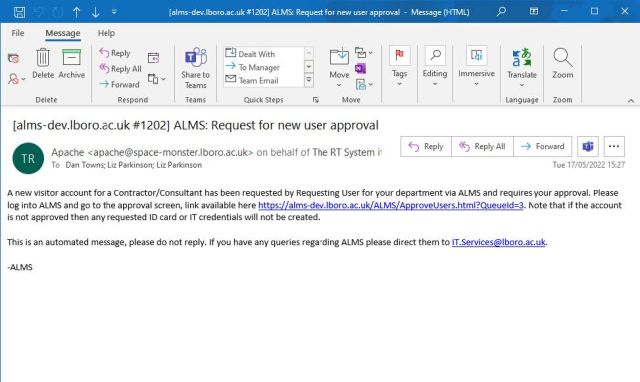Open the Tags flag dropdown
The image size is (640, 382).
[x=399, y=67]
